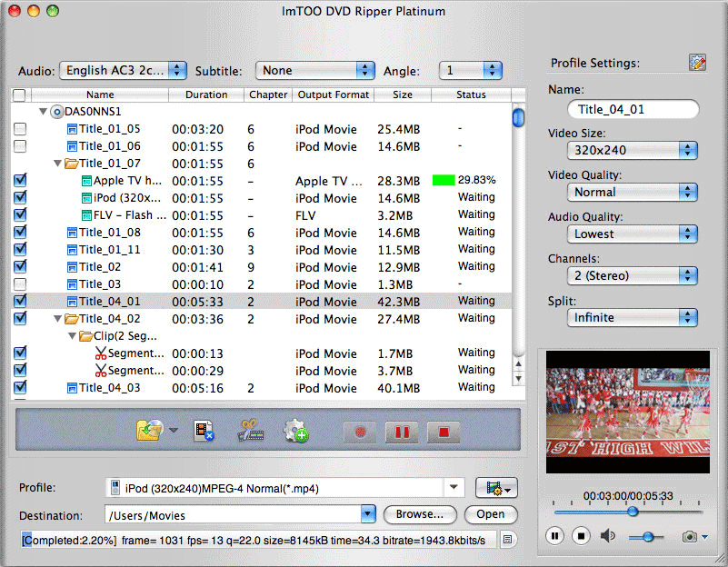Screen dimensions: 728x567
Task: Click the iPod device icon in Profile field
Action: click(x=115, y=488)
